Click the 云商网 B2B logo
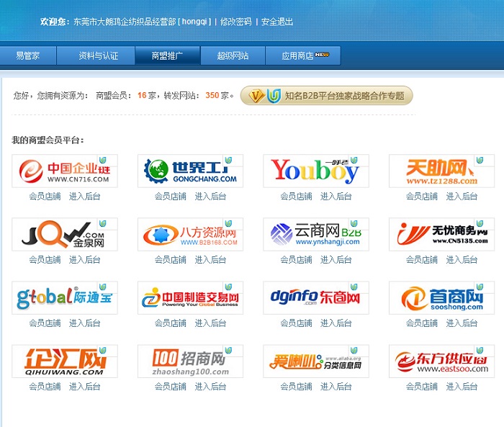This screenshot has height=427, width=504. click(x=315, y=235)
